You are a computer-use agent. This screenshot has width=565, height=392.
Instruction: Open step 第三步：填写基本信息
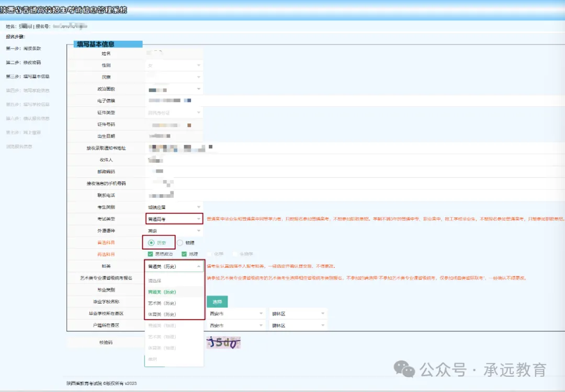coord(28,76)
